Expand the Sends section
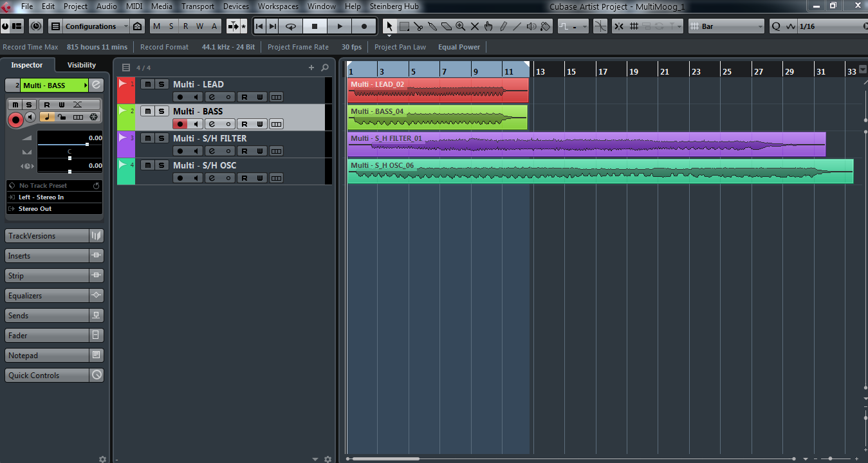This screenshot has width=868, height=463. pyautogui.click(x=46, y=316)
